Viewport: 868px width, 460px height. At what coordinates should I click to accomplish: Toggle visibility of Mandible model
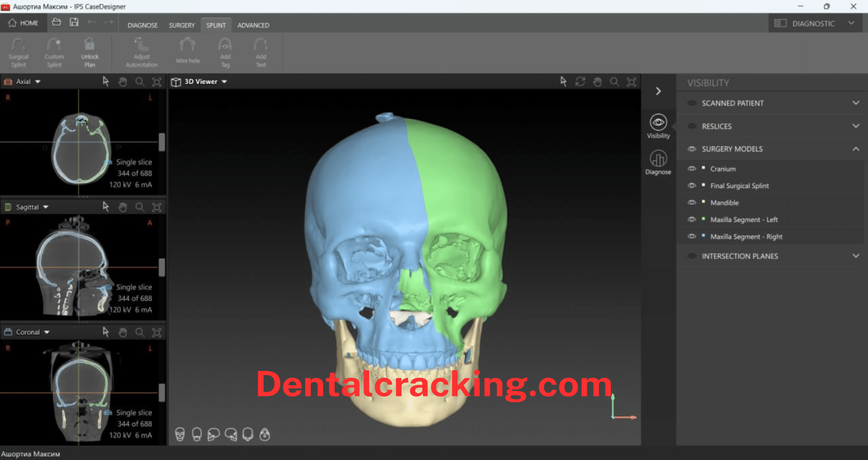coord(692,203)
